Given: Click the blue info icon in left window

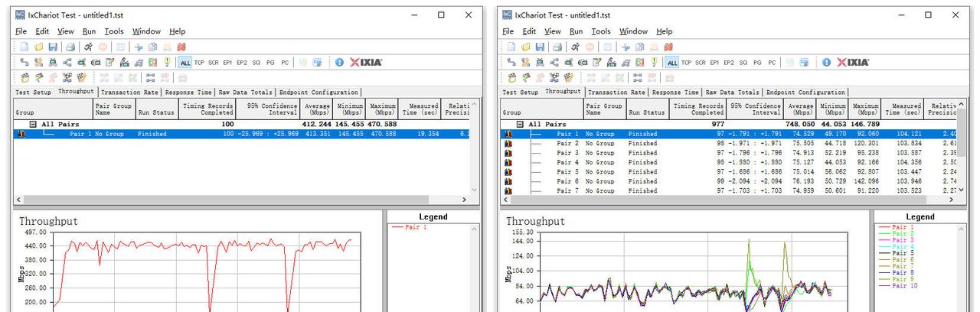Looking at the screenshot, I should coord(339,63).
